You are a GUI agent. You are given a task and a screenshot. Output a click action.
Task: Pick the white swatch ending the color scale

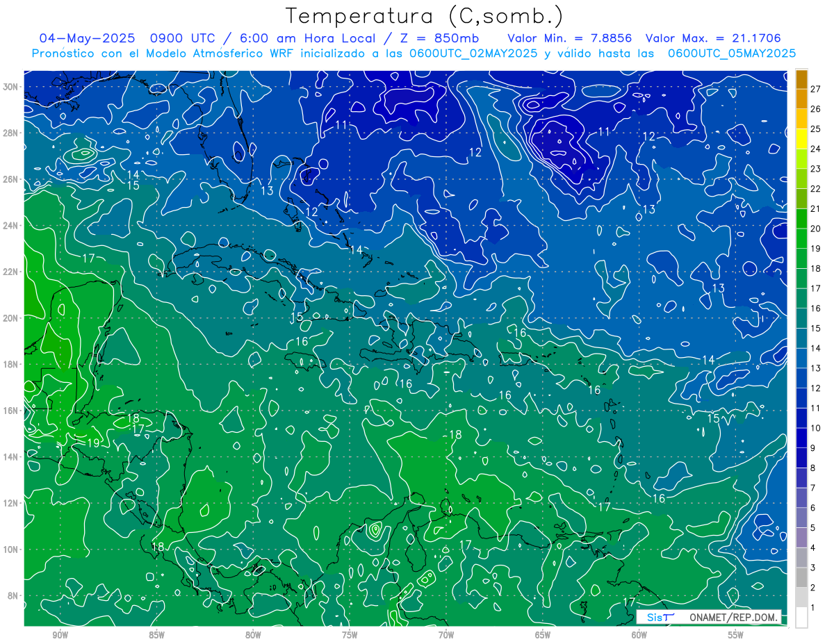tap(801, 617)
